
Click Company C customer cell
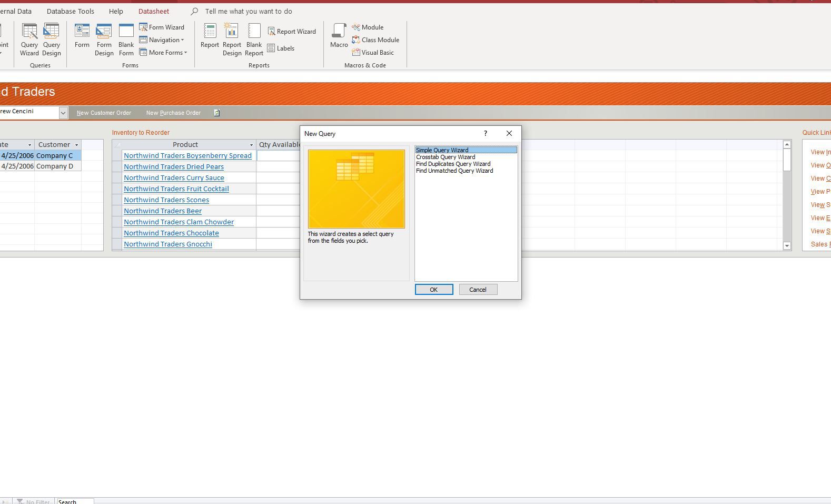[x=58, y=155]
